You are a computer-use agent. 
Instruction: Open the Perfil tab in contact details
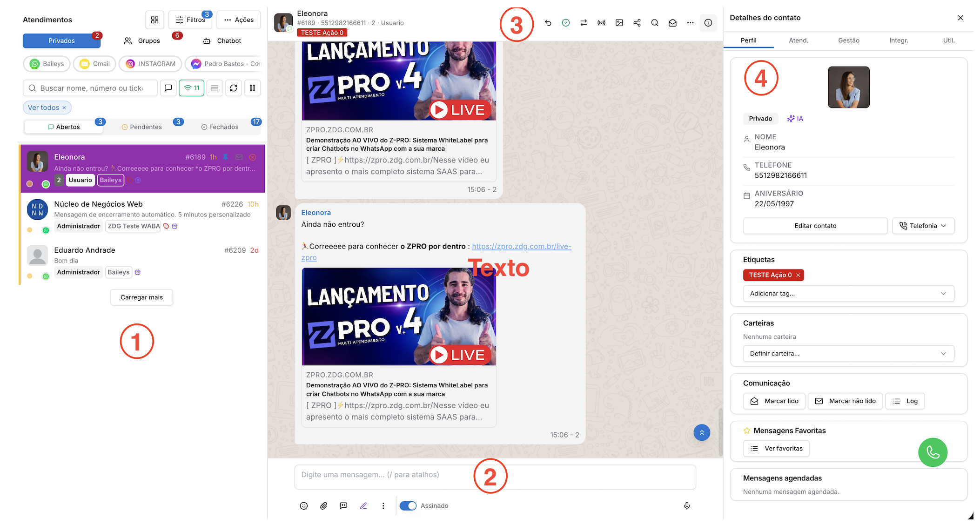point(748,40)
